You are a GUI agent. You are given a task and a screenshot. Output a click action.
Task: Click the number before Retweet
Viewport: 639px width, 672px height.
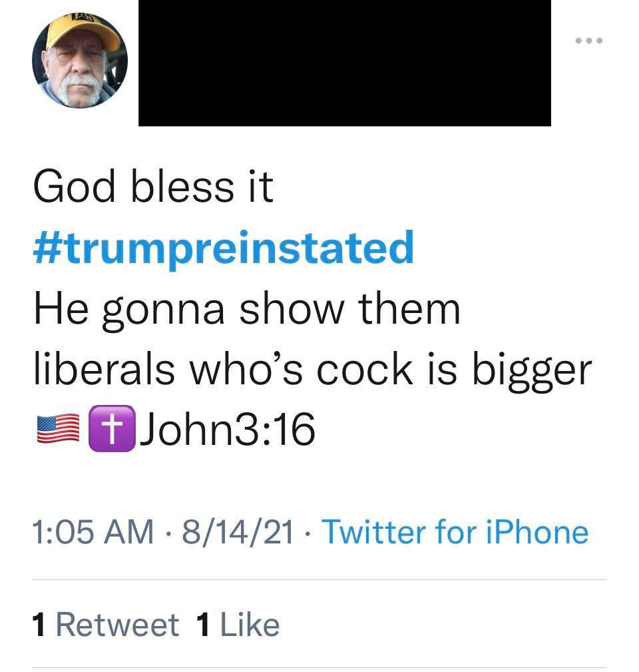39,625
